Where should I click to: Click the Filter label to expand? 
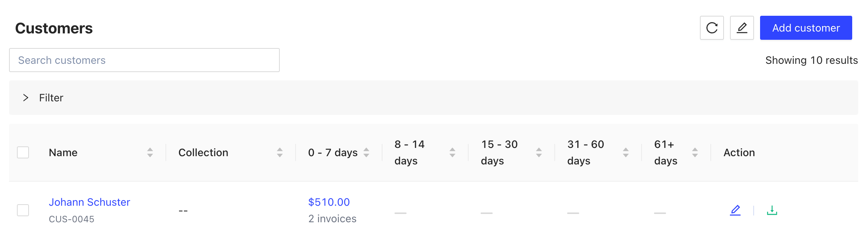pyautogui.click(x=51, y=98)
